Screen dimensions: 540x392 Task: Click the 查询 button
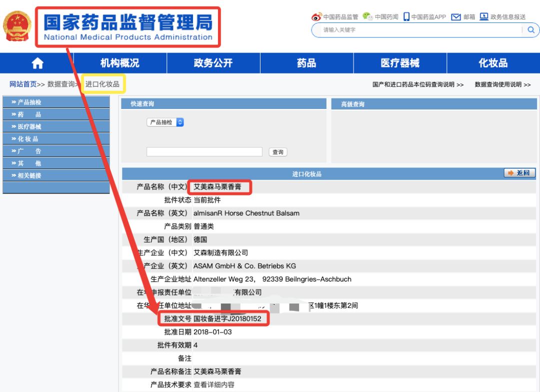pyautogui.click(x=278, y=152)
